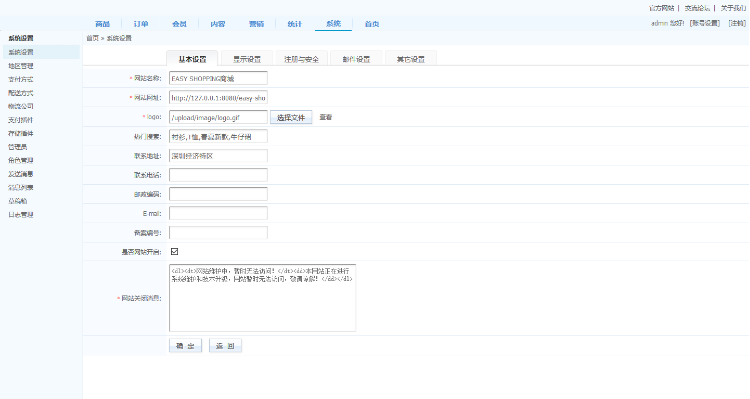The height and width of the screenshot is (399, 750).
Task: Click the 查看 link beside logo
Action: [326, 117]
